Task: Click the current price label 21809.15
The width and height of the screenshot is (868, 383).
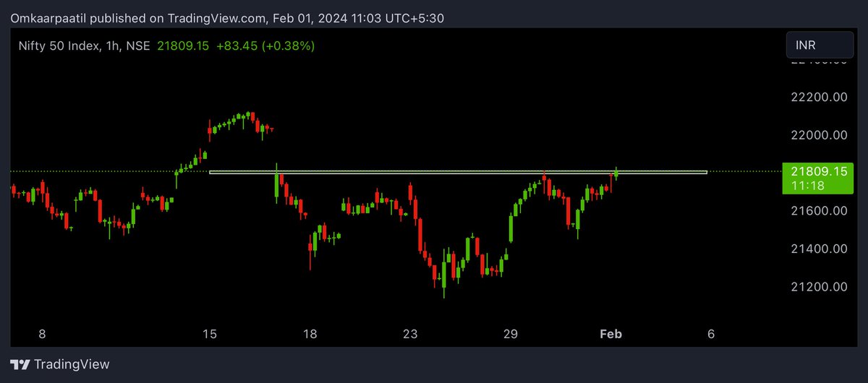Action: pyautogui.click(x=819, y=178)
